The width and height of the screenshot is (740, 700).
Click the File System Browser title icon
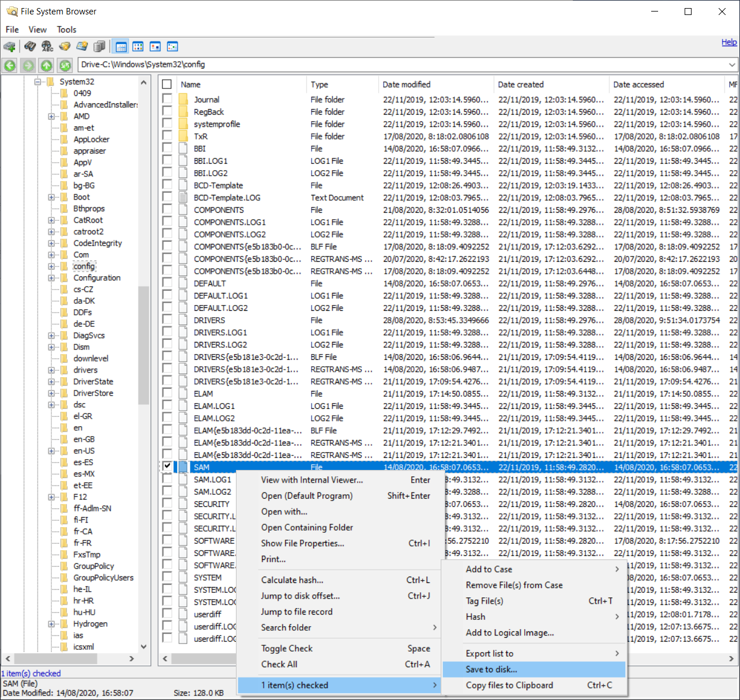click(x=12, y=12)
